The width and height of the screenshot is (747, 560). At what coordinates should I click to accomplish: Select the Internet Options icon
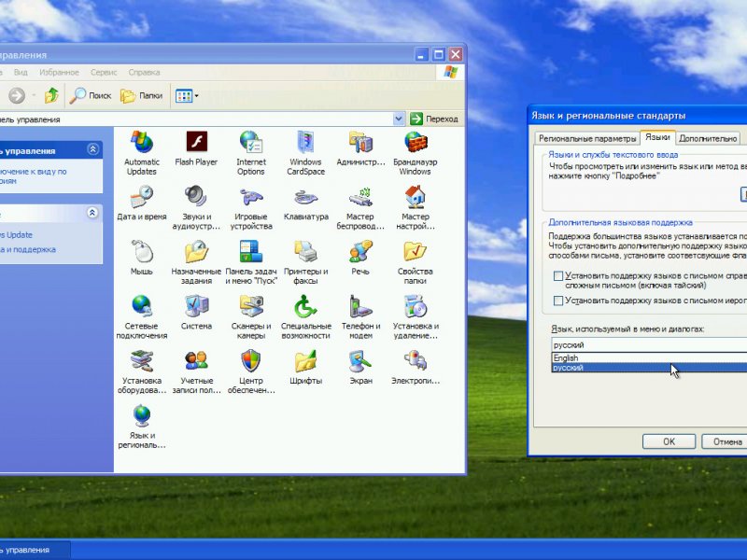(251, 152)
